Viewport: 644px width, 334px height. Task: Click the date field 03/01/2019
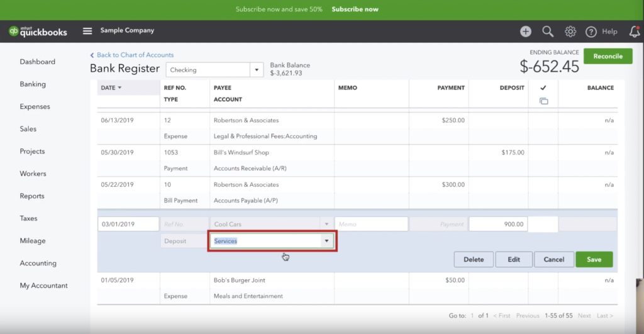pyautogui.click(x=128, y=225)
